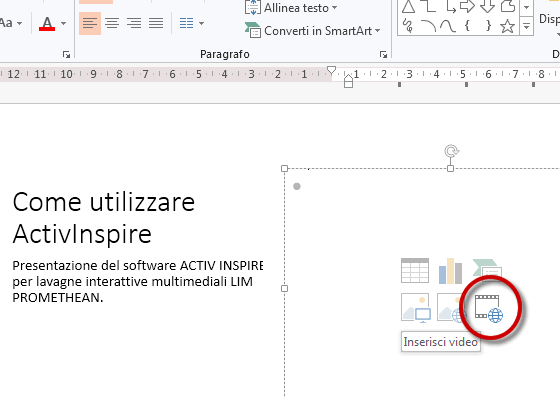This screenshot has width=560, height=400.
Task: Click the hanging indent marker on ruler
Action: click(348, 79)
